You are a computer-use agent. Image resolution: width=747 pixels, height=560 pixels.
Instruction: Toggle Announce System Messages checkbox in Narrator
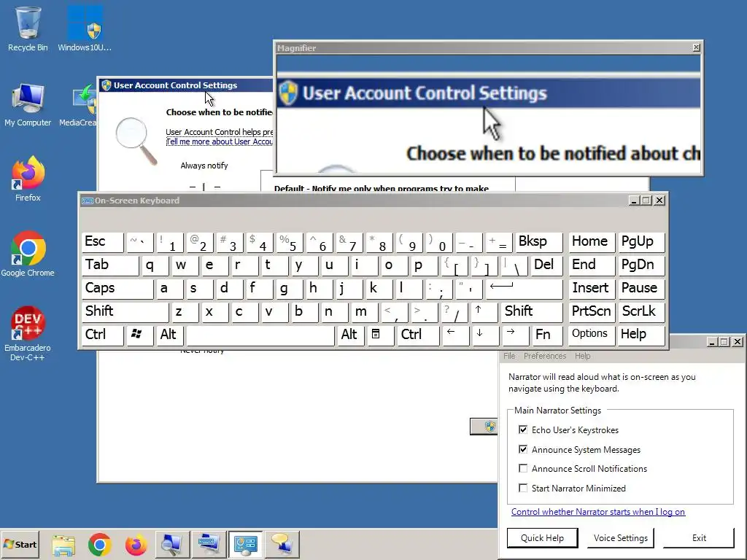(523, 449)
